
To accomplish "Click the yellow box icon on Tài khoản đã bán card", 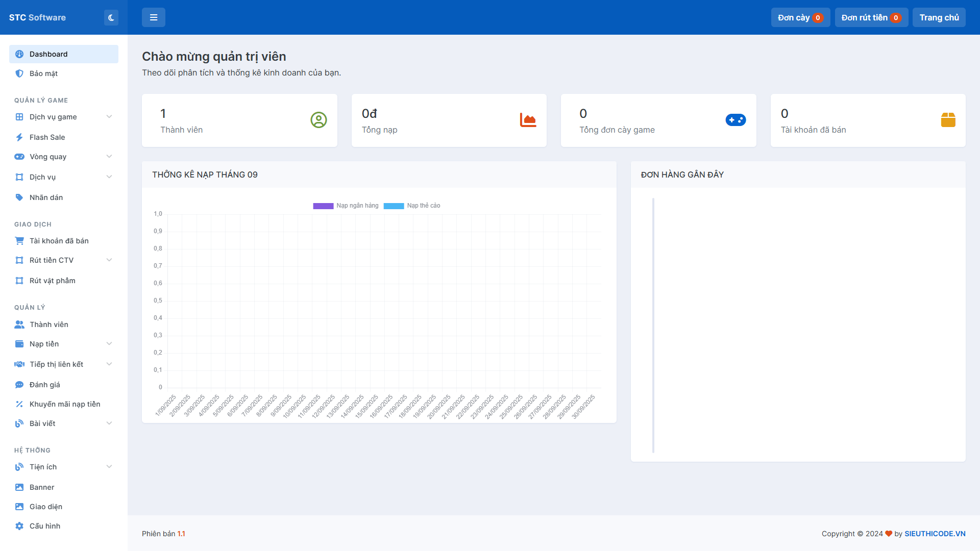I will click(x=948, y=120).
